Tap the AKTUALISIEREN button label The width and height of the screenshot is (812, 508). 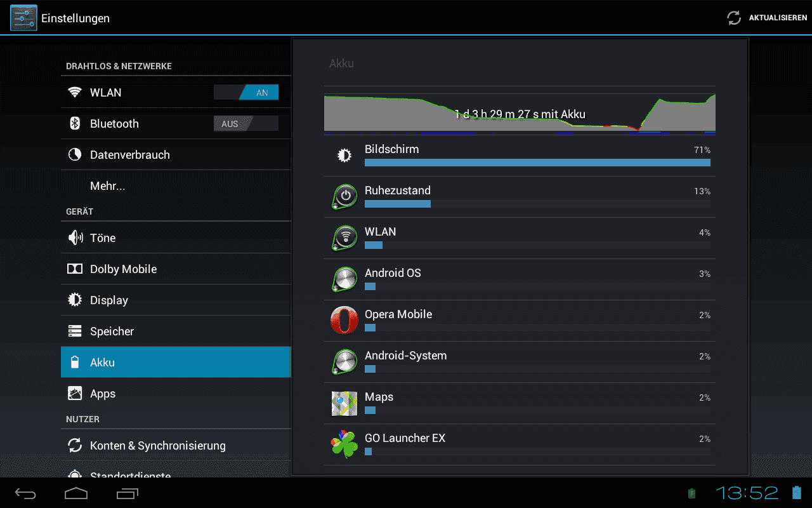pos(778,18)
